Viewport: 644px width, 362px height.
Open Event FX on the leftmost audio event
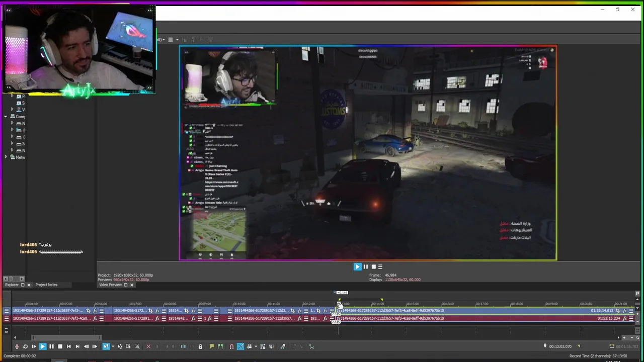[95, 318]
